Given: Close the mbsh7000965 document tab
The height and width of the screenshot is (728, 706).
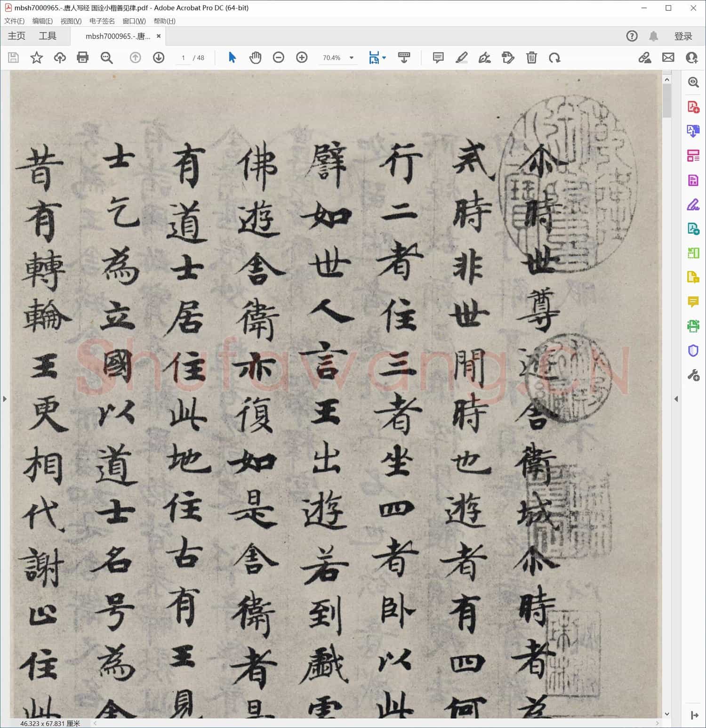Looking at the screenshot, I should [159, 36].
